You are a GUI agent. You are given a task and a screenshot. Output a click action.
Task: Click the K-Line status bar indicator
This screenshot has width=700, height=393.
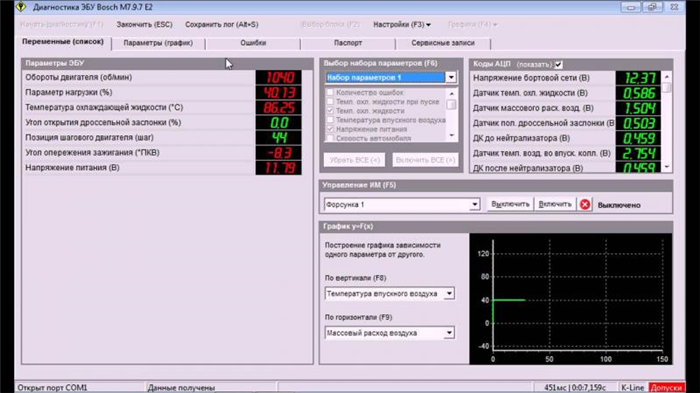[633, 388]
